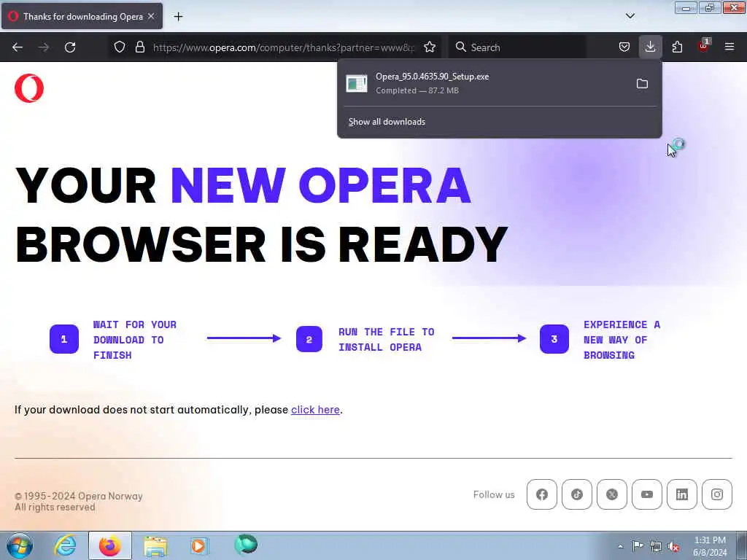Switch to Firefox in the taskbar

(x=109, y=545)
